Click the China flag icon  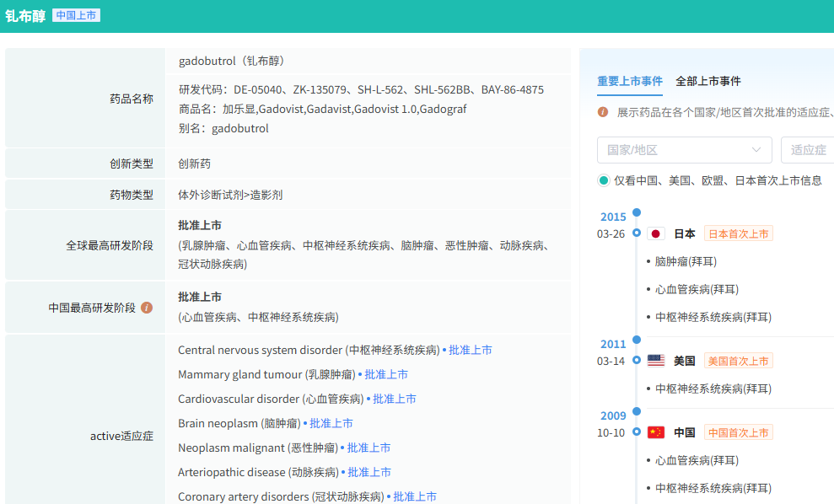[656, 432]
